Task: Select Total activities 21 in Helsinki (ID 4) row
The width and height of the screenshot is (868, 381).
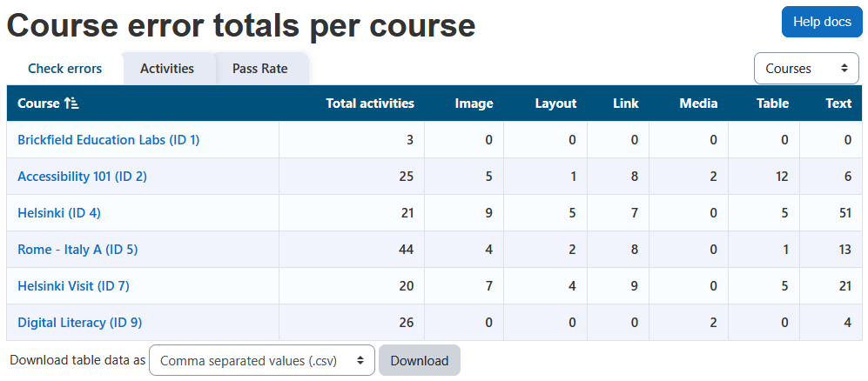Action: (x=407, y=213)
